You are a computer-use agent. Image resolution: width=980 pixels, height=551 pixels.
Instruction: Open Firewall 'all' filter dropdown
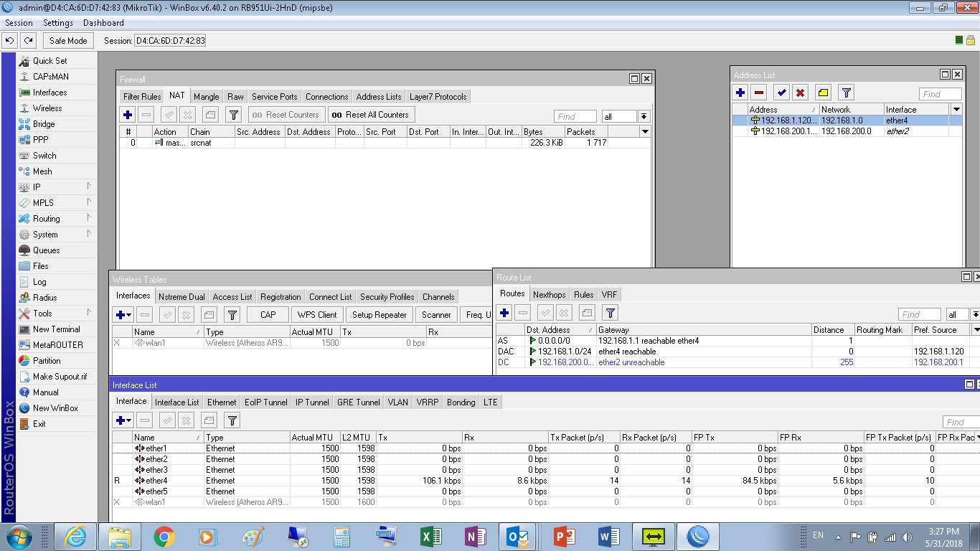point(644,116)
